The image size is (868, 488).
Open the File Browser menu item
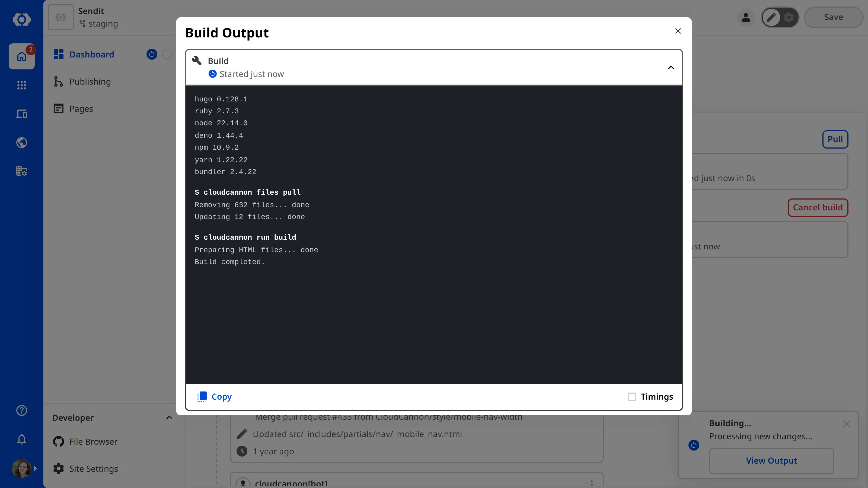coord(93,442)
